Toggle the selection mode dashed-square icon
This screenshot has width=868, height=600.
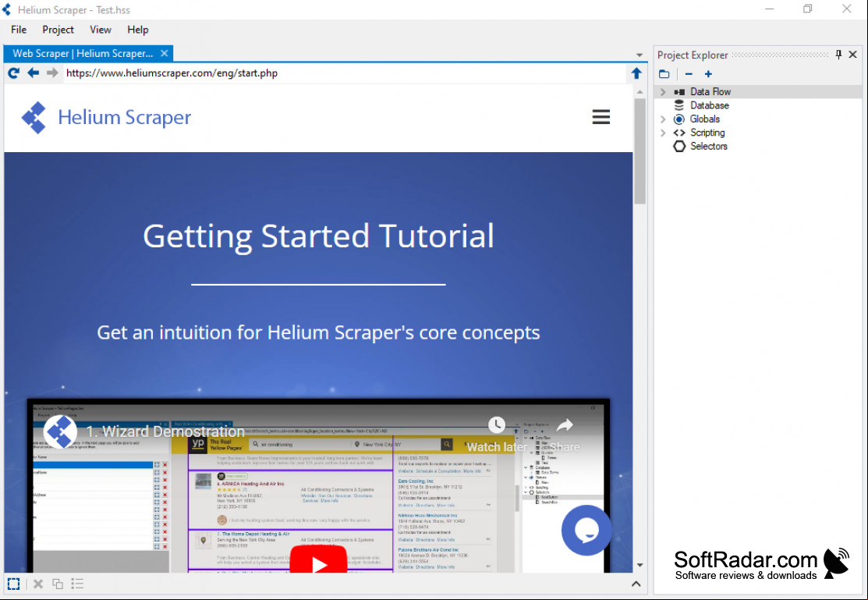14,584
